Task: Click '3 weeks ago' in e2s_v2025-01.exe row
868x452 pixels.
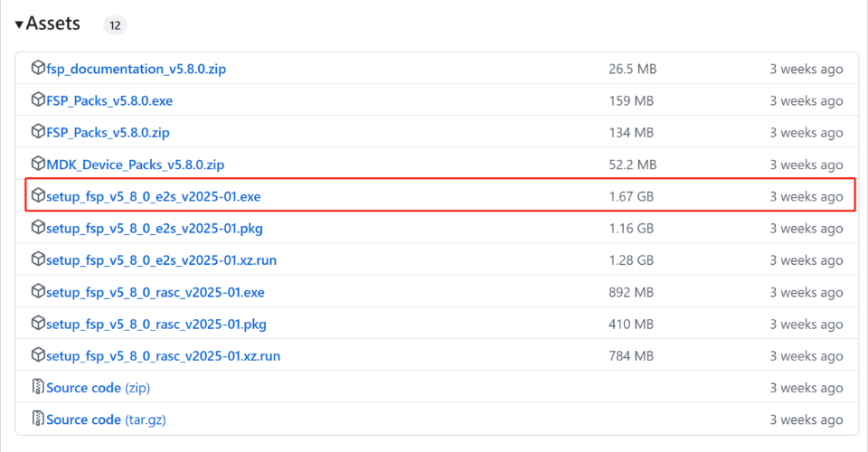Action: point(807,197)
